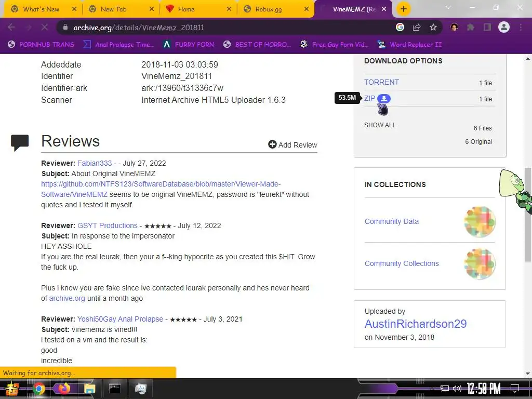Open the Chrome three-dot menu

click(x=521, y=27)
